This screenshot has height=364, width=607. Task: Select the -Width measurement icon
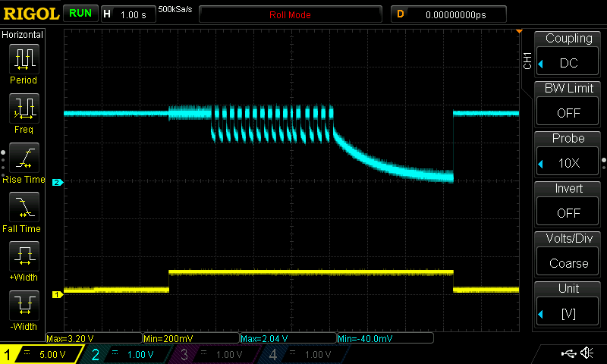point(24,305)
